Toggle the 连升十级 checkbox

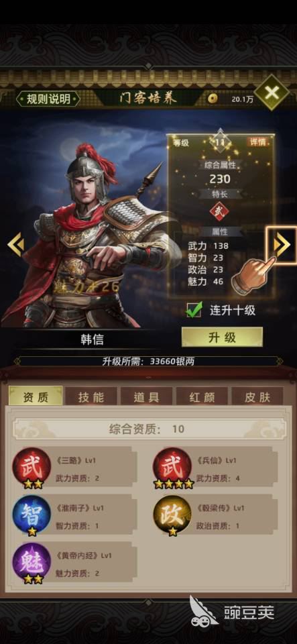(194, 310)
